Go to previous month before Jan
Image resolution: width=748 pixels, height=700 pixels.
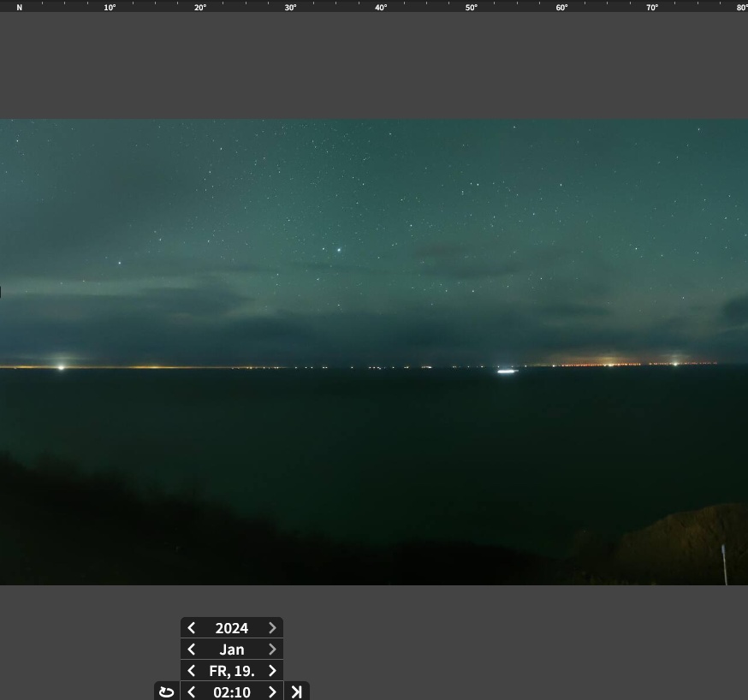click(192, 650)
